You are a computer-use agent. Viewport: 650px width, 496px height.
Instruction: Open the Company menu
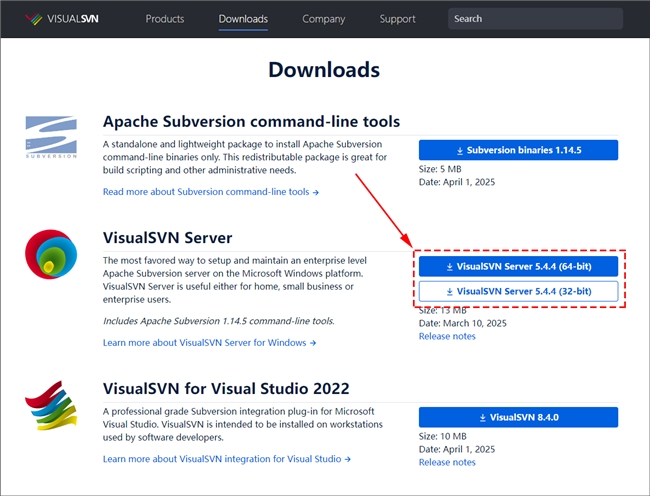(x=323, y=19)
